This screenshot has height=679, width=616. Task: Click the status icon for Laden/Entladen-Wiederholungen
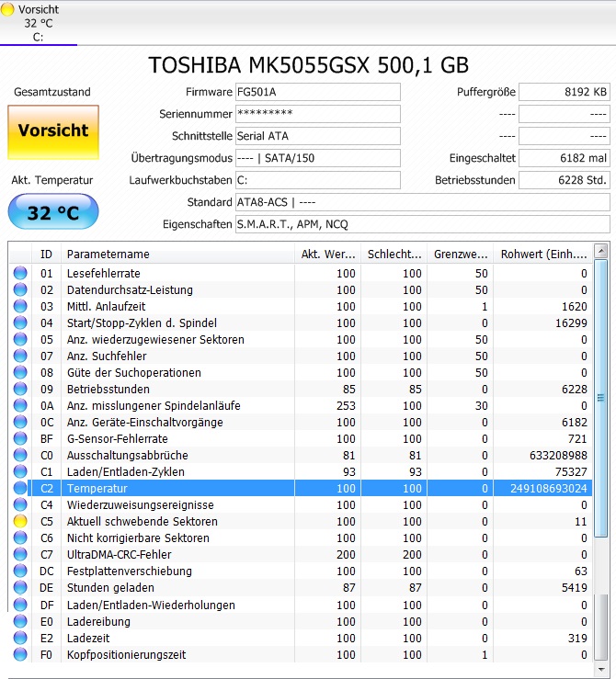[20, 605]
